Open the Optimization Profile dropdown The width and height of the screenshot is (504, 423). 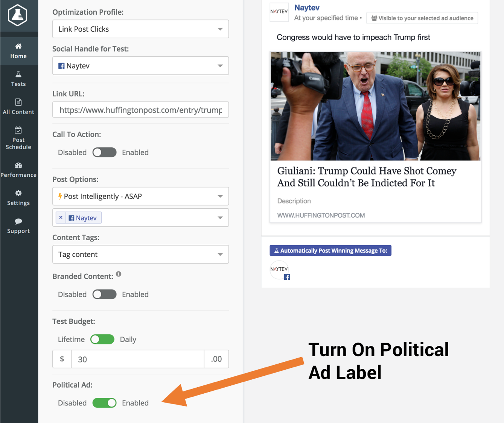pos(140,29)
